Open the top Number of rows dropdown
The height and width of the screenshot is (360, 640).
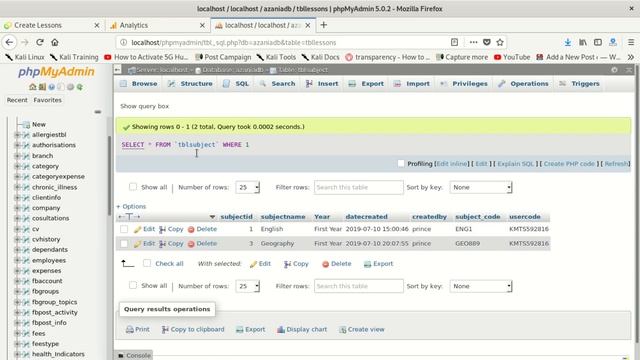tap(248, 187)
